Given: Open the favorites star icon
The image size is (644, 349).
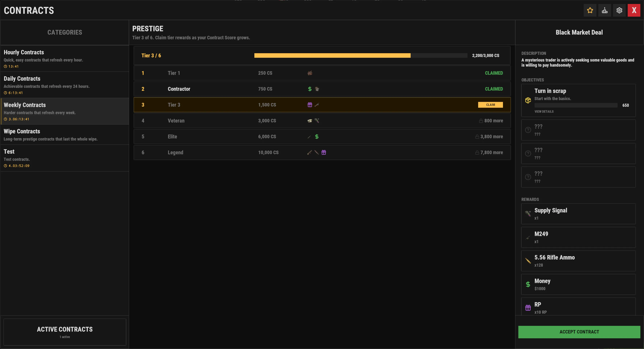Looking at the screenshot, I should click(590, 10).
